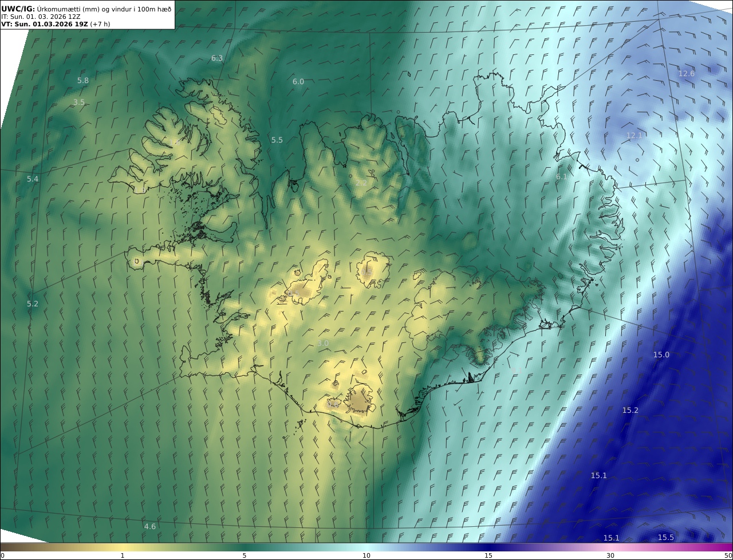Click the map value label 12.6
The image size is (733, 560).
(x=686, y=74)
